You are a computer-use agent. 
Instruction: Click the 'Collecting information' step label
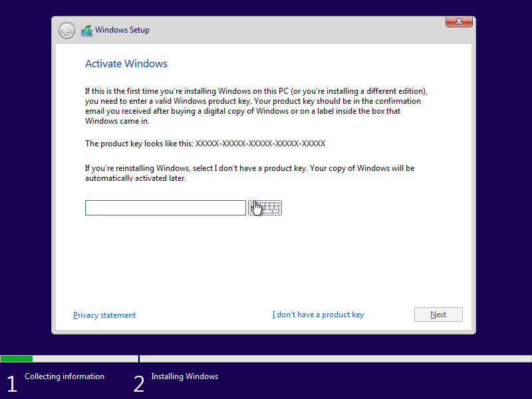tap(65, 376)
